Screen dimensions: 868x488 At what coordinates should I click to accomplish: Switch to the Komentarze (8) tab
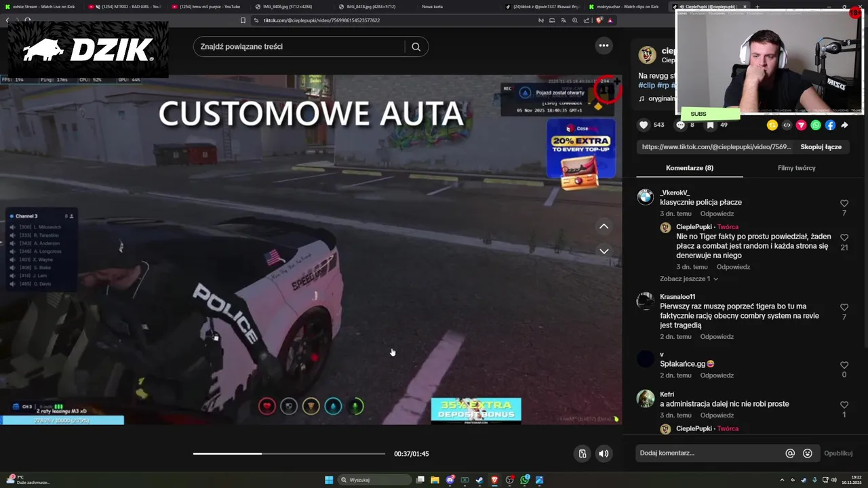click(690, 168)
